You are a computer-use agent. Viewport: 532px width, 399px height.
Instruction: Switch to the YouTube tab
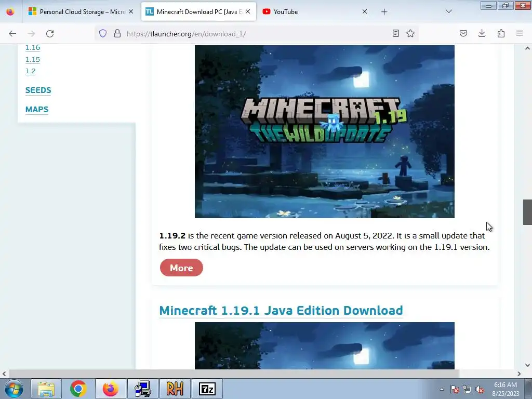click(315, 12)
